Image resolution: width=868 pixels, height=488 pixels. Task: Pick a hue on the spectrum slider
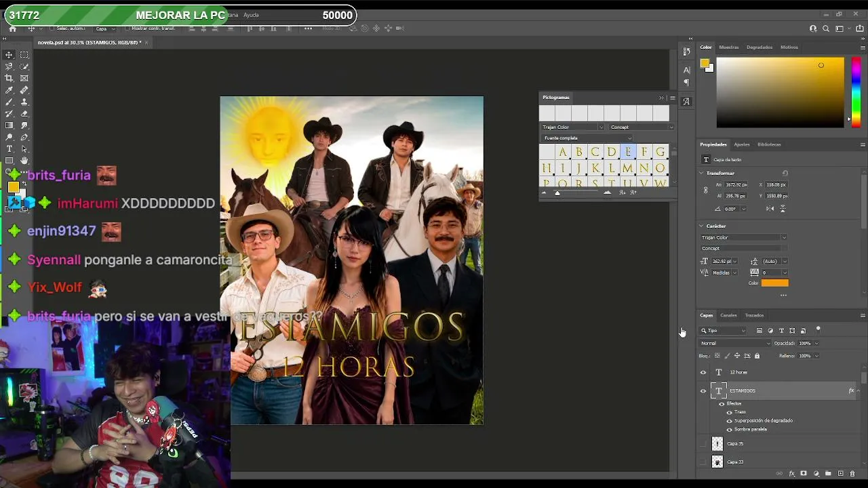[856, 91]
